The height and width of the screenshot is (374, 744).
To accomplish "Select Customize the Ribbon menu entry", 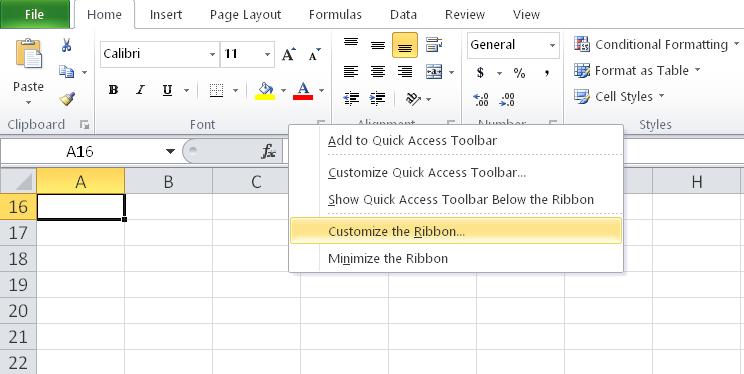I will (456, 231).
